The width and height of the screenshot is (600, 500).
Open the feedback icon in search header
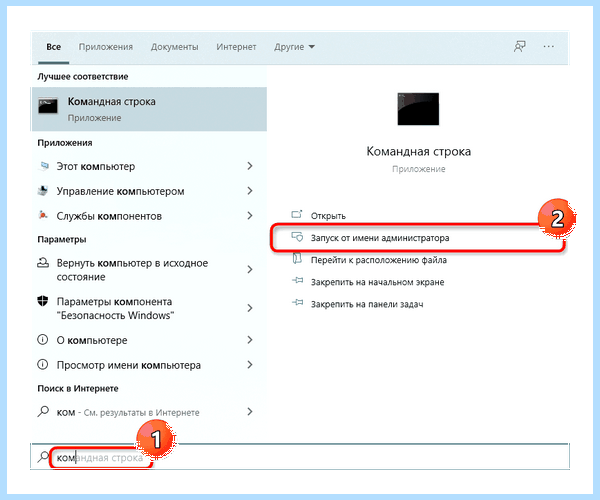519,47
